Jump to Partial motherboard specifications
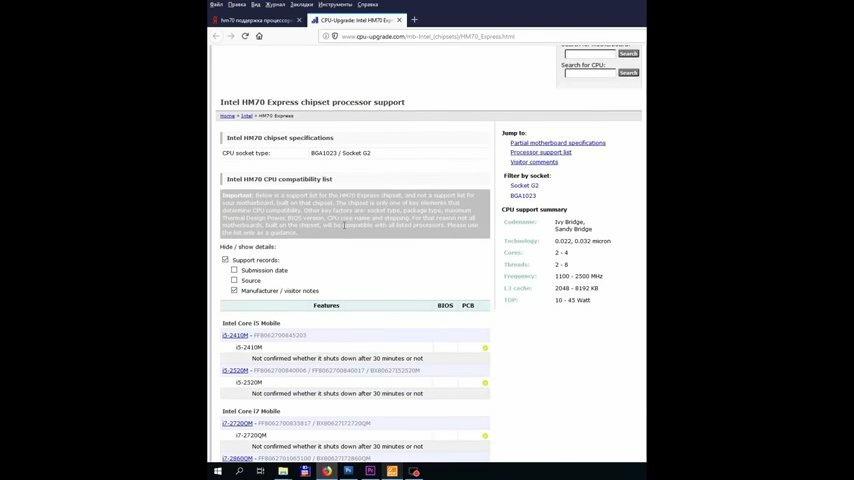The height and width of the screenshot is (480, 854). point(558,143)
